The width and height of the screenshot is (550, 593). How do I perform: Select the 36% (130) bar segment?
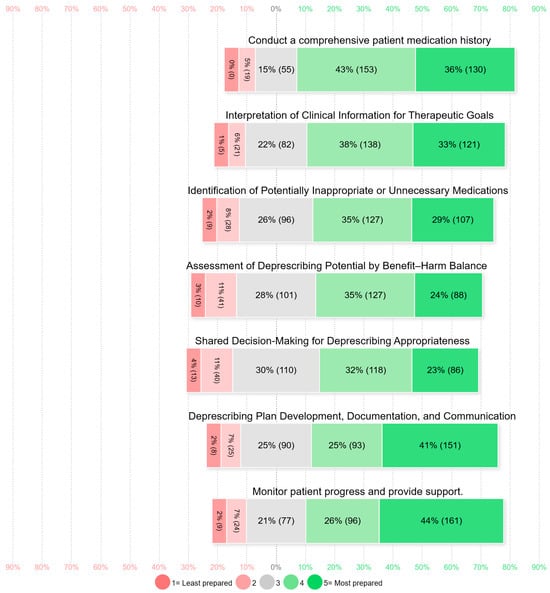coord(465,70)
